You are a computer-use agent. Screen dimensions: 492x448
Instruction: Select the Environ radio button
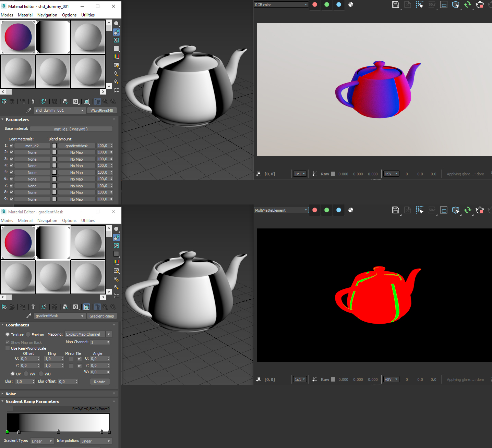pos(28,334)
